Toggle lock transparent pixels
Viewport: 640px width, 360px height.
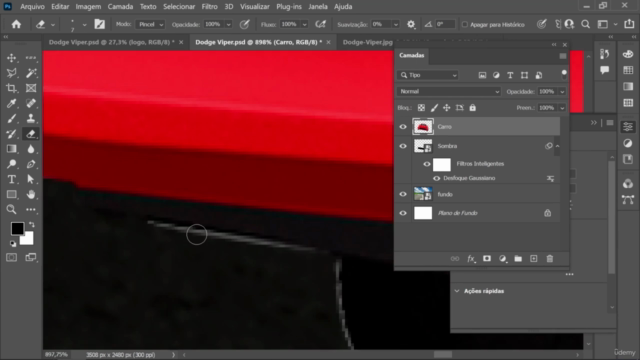(421, 108)
